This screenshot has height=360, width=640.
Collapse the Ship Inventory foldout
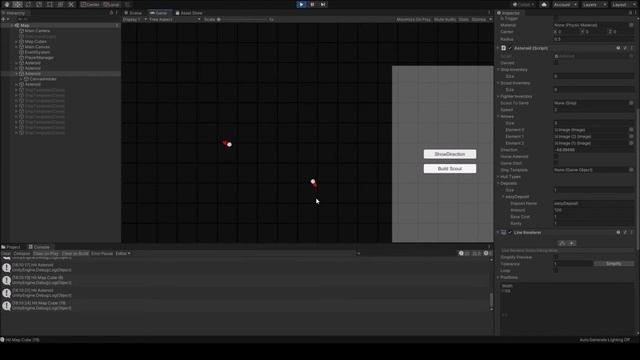pyautogui.click(x=498, y=70)
